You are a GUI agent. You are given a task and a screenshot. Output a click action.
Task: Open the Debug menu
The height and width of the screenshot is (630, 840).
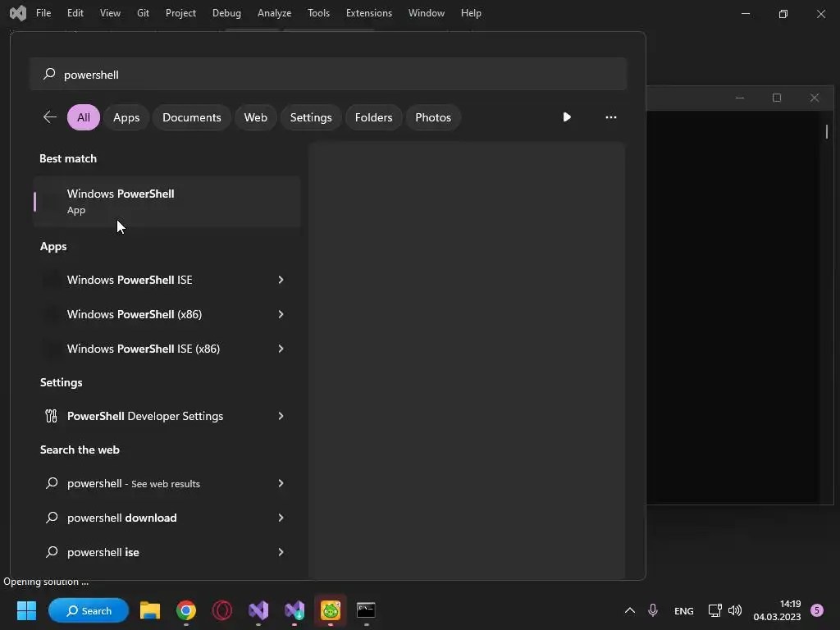click(226, 13)
